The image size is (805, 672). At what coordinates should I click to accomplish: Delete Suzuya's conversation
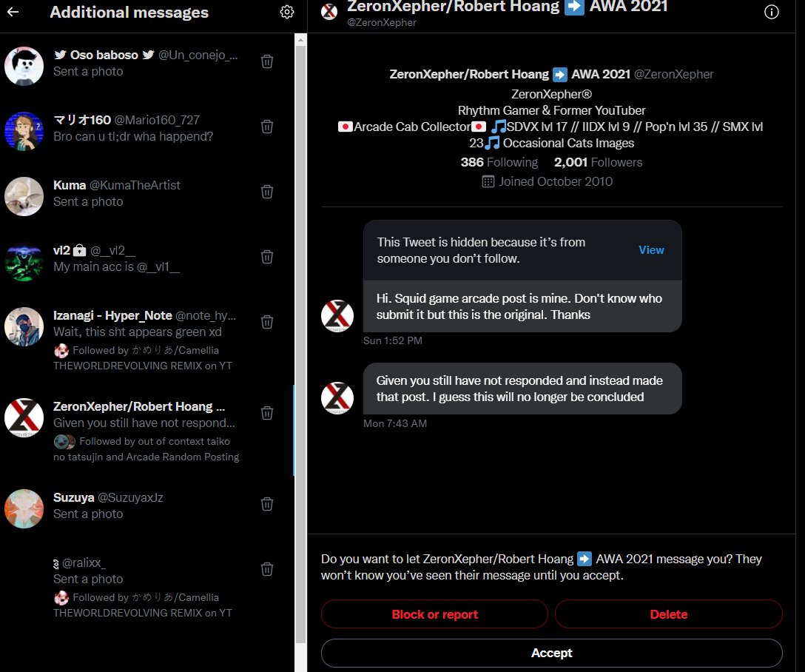click(267, 503)
